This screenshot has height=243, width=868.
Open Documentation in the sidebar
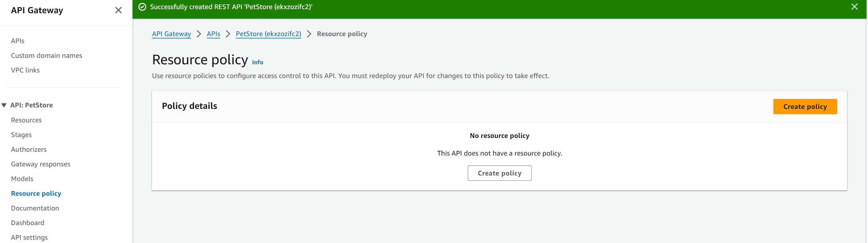pos(35,208)
